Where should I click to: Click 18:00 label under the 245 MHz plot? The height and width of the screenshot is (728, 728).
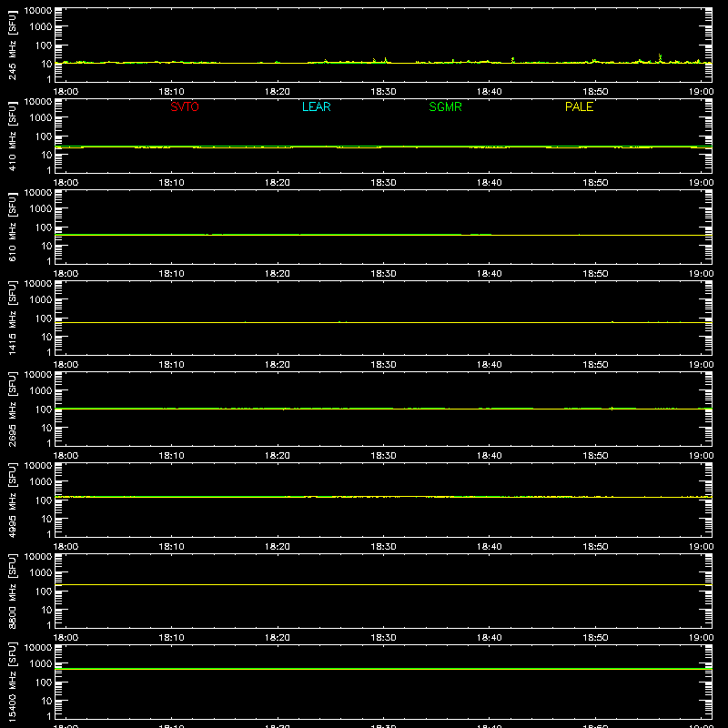66,92
